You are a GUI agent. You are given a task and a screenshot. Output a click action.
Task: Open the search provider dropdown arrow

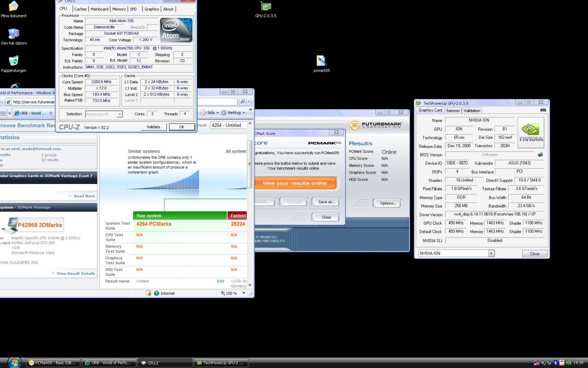point(249,102)
